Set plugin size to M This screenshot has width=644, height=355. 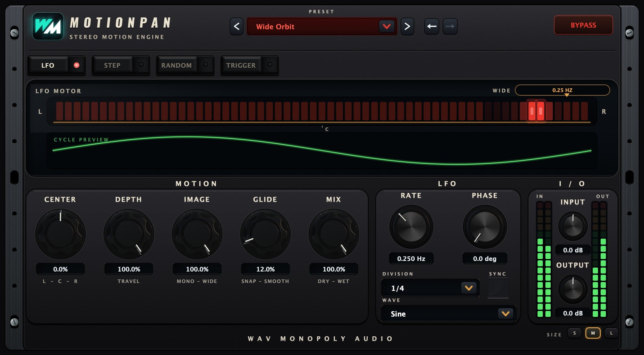593,333
